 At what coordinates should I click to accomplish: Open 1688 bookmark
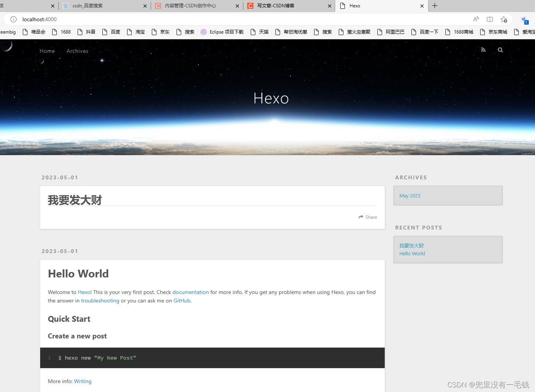[x=61, y=32]
